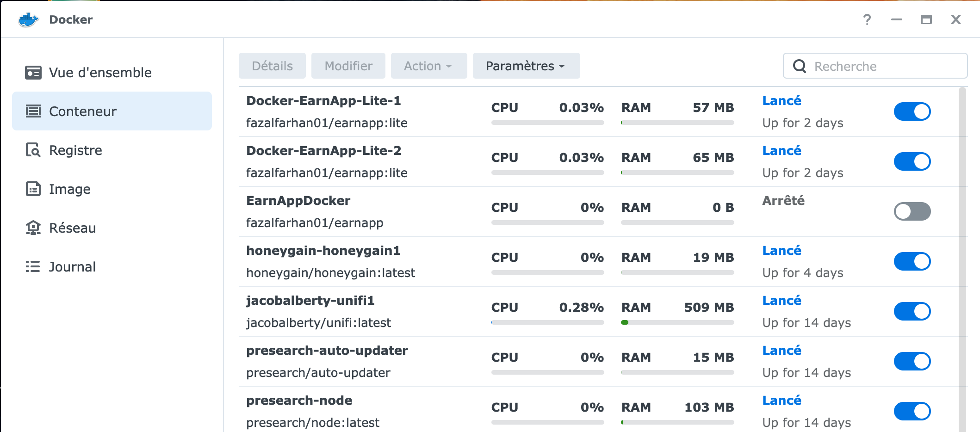Expand the Action dropdown menu
Viewport: 980px width, 432px height.
tap(428, 66)
